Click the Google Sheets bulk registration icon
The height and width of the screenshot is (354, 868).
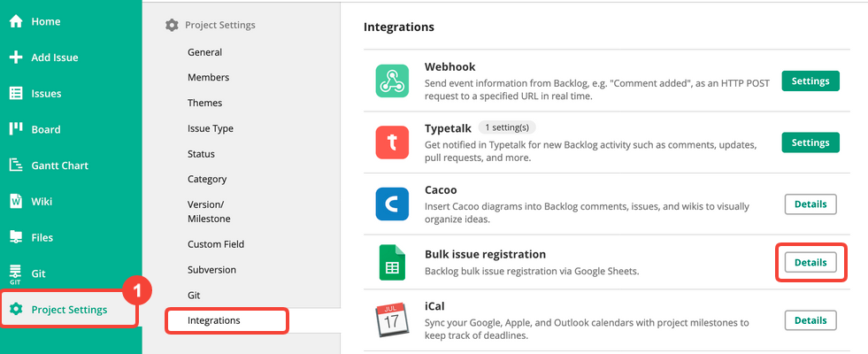point(392,262)
